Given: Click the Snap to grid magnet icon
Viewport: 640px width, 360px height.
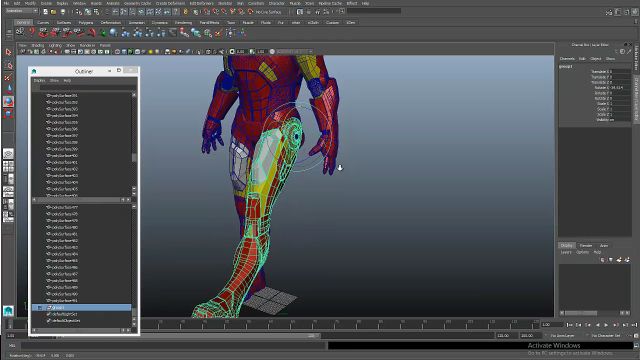Looking at the screenshot, I should (207, 12).
